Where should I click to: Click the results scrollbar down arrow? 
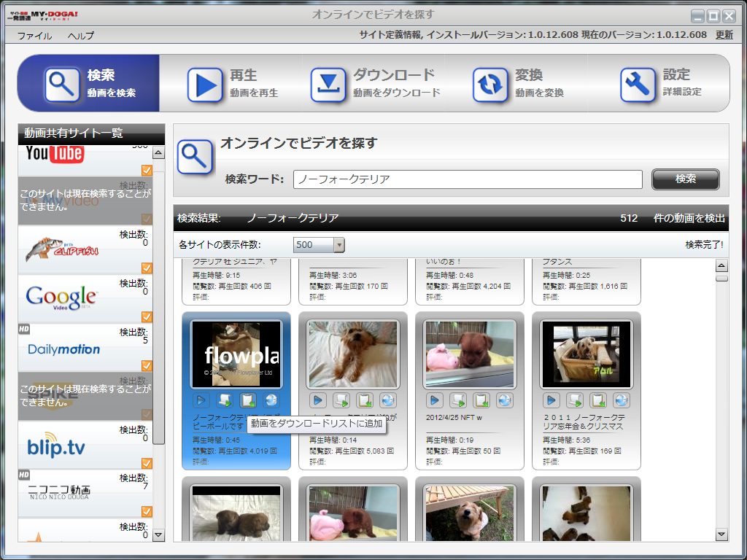[721, 534]
